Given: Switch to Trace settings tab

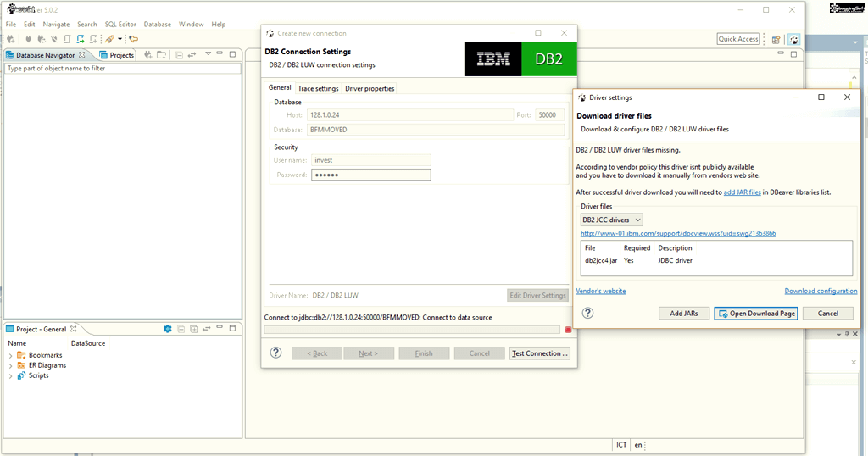Looking at the screenshot, I should click(x=318, y=88).
